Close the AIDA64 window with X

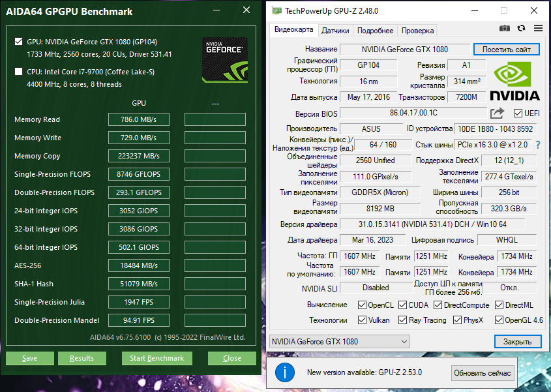point(246,10)
